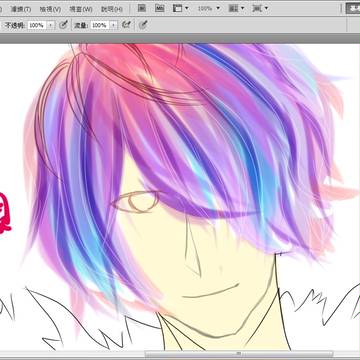This screenshot has width=360, height=360.
Task: Click the horizontal scrollbar thumb at bottom
Action: coord(238,354)
